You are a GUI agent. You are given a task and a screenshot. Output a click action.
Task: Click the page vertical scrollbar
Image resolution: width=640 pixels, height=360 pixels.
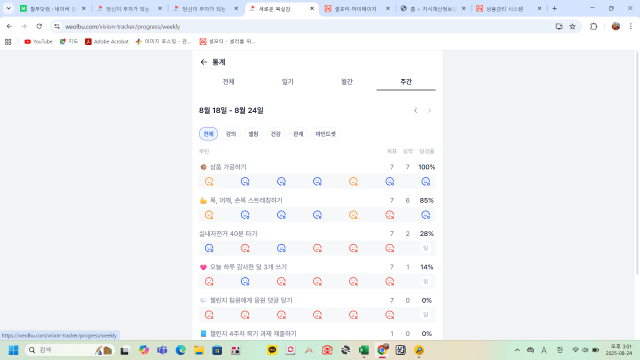click(637, 163)
